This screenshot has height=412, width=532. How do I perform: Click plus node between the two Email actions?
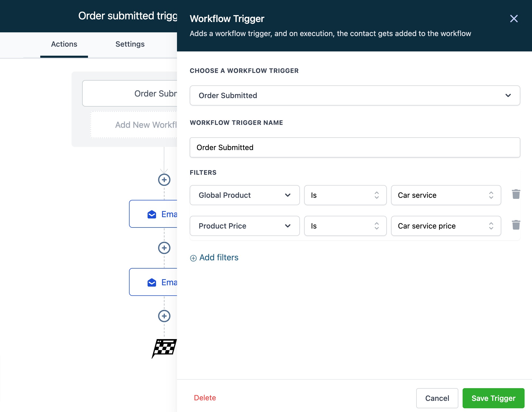[x=164, y=248]
